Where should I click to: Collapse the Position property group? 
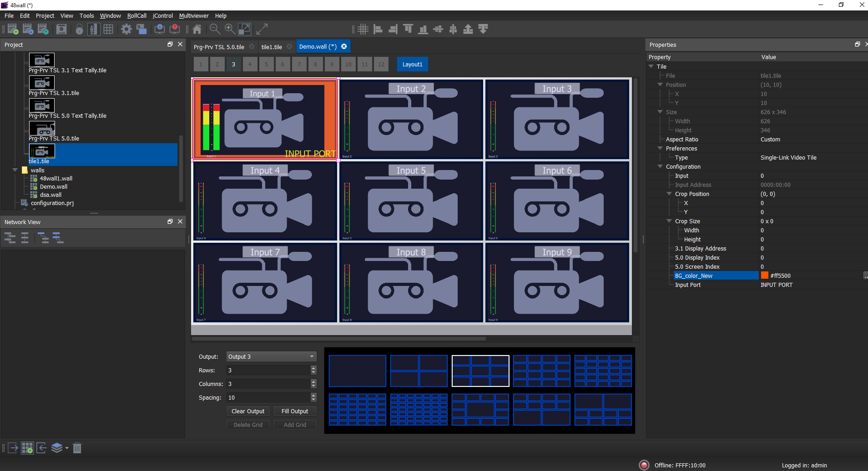[660, 85]
